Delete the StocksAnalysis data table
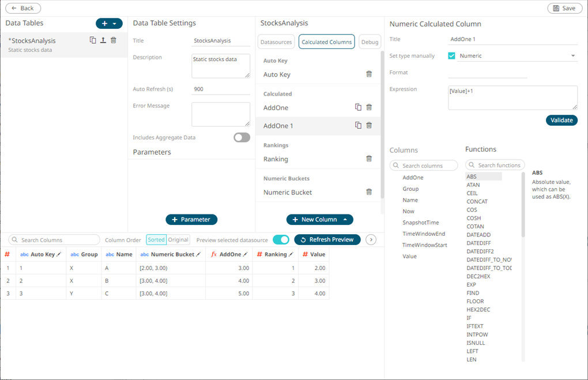This screenshot has height=380, width=588. click(x=114, y=40)
